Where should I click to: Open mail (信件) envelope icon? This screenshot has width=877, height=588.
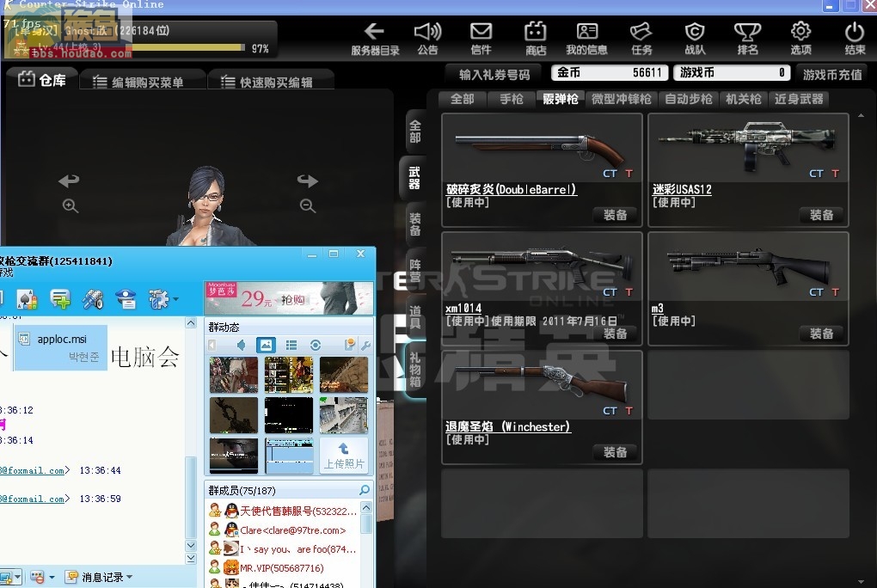tap(481, 38)
